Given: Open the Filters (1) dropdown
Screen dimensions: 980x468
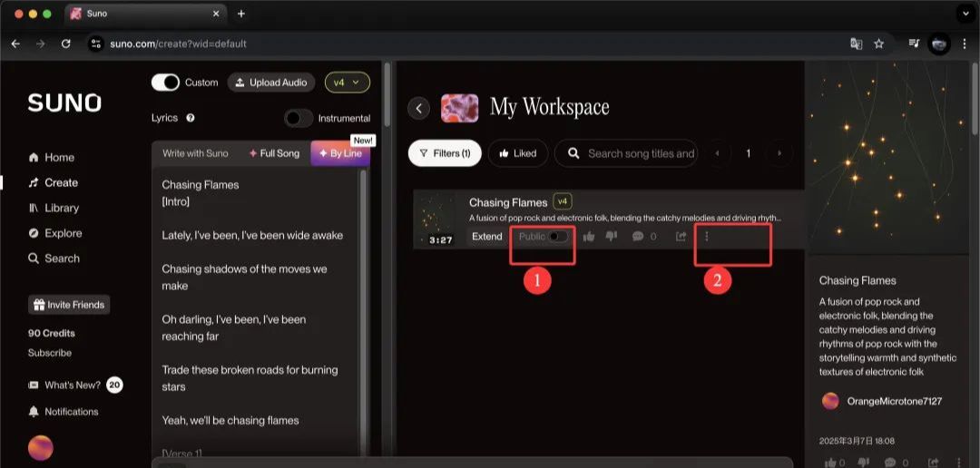Looking at the screenshot, I should [x=445, y=153].
